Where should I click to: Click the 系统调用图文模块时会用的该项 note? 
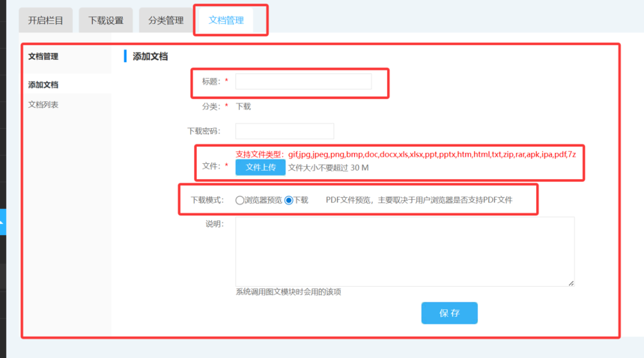288,292
